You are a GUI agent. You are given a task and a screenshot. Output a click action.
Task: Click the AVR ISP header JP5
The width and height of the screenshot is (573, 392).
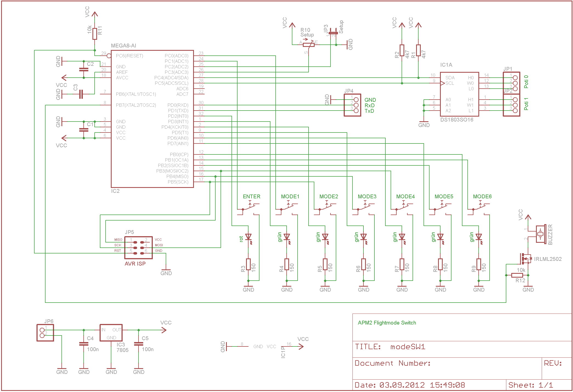pyautogui.click(x=139, y=248)
